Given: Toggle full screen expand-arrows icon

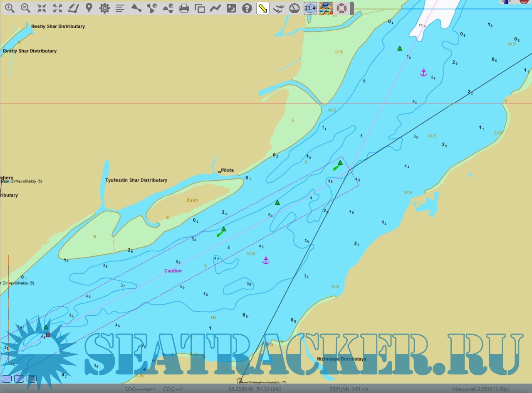Looking at the screenshot, I should click(57, 8).
